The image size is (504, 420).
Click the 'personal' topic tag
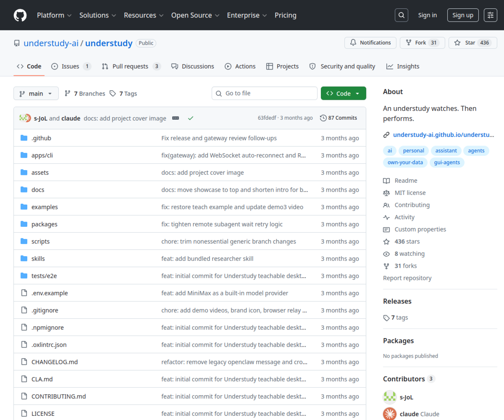click(413, 150)
